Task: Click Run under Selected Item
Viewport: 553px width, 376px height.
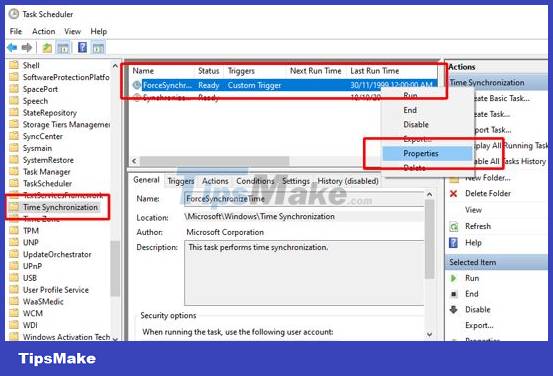Action: pyautogui.click(x=472, y=278)
